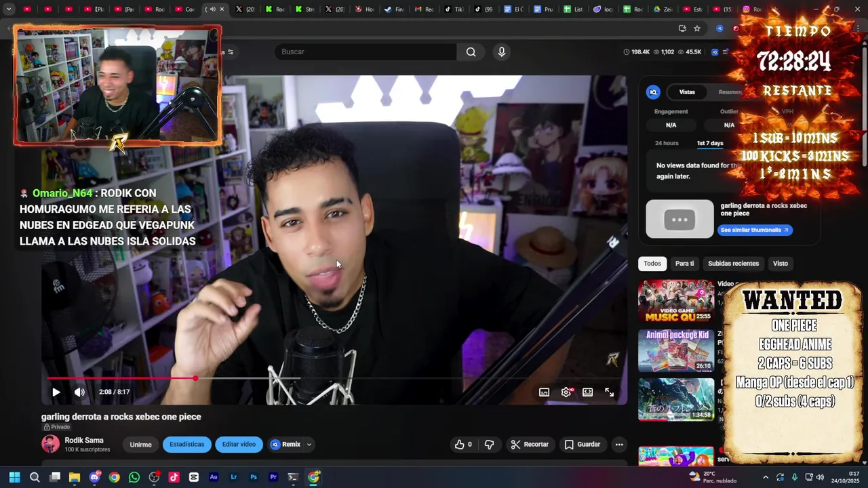Open the tab search dropdown arrow

pos(9,9)
